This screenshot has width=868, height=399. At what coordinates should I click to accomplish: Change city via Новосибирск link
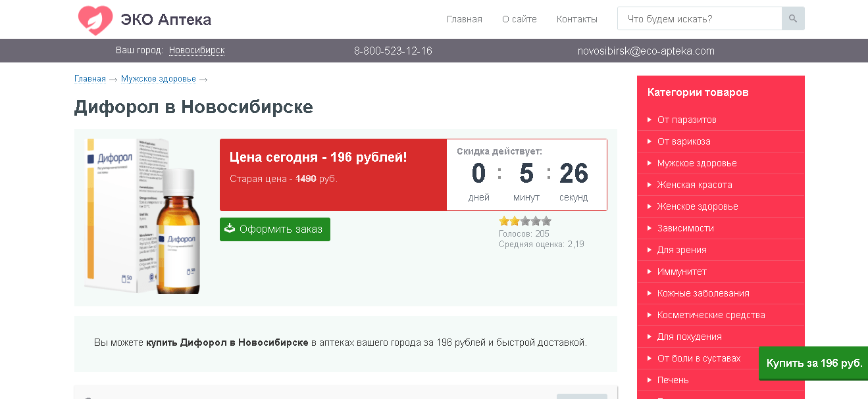click(197, 50)
